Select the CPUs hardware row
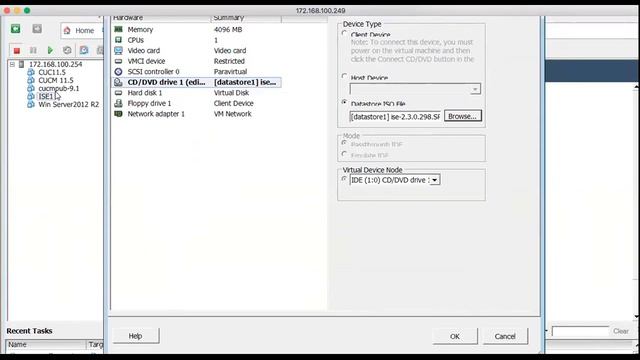 pos(196,40)
